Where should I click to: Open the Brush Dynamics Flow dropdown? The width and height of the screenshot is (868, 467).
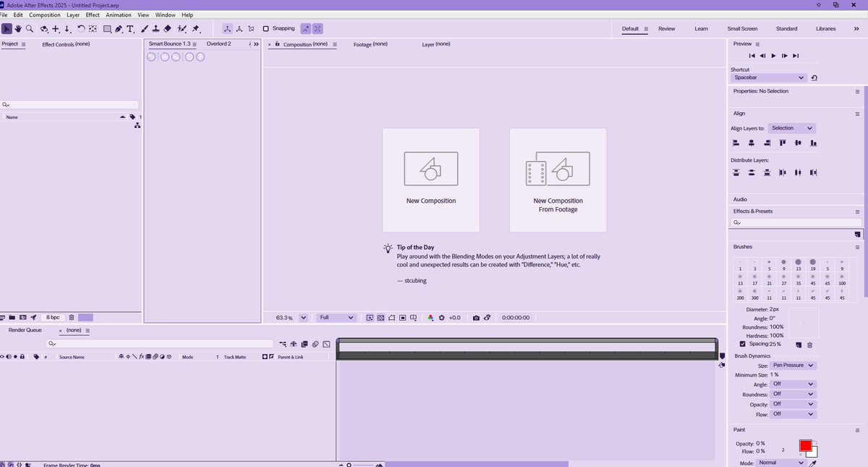pyautogui.click(x=793, y=414)
